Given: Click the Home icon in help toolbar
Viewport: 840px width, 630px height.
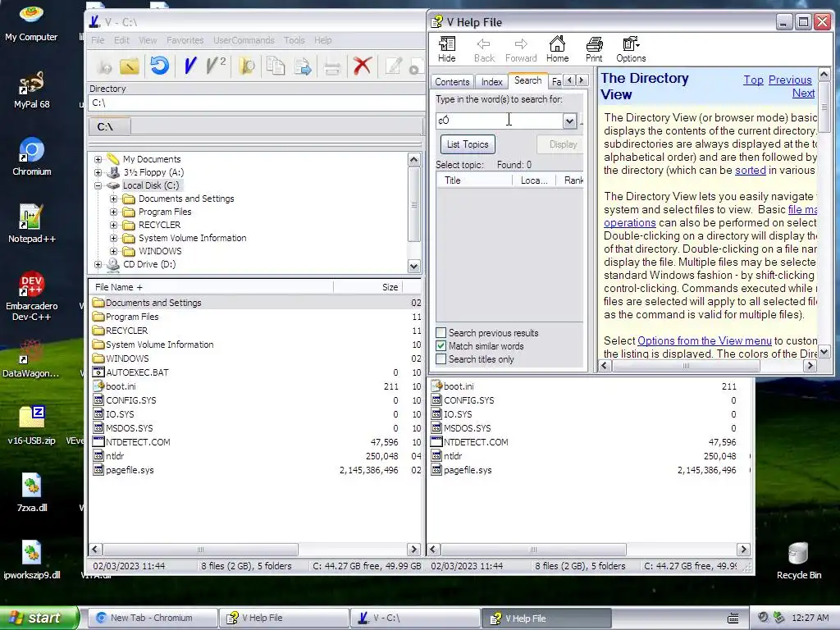Looking at the screenshot, I should click(557, 49).
